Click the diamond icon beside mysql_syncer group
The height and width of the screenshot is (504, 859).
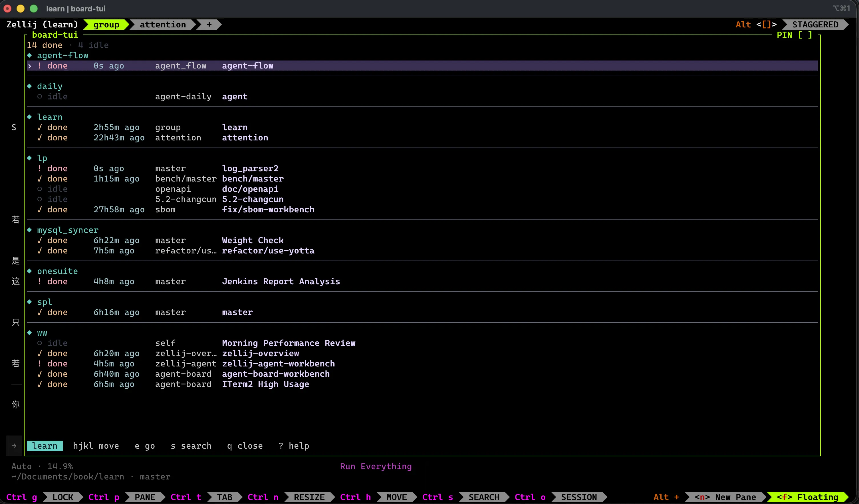click(x=30, y=230)
